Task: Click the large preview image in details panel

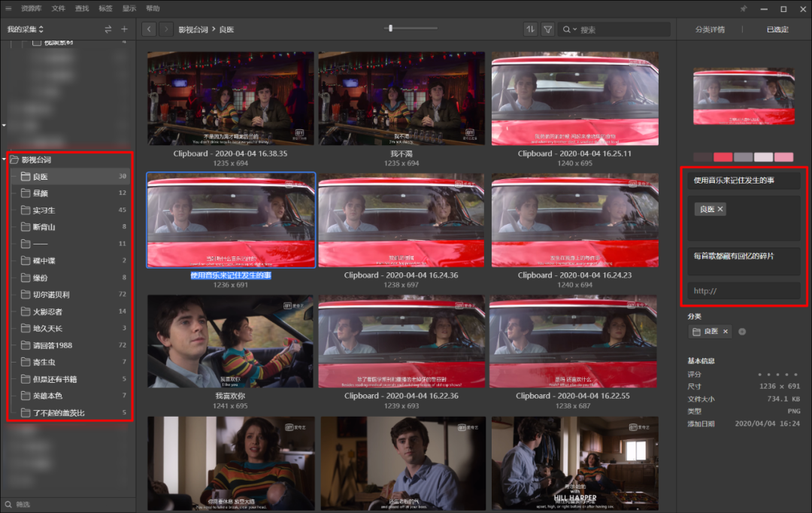Action: [744, 96]
